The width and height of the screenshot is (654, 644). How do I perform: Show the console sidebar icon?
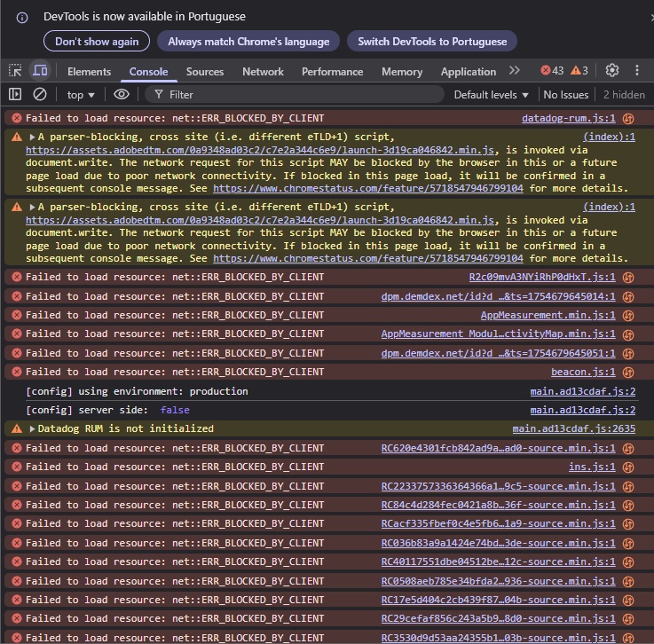coord(15,95)
